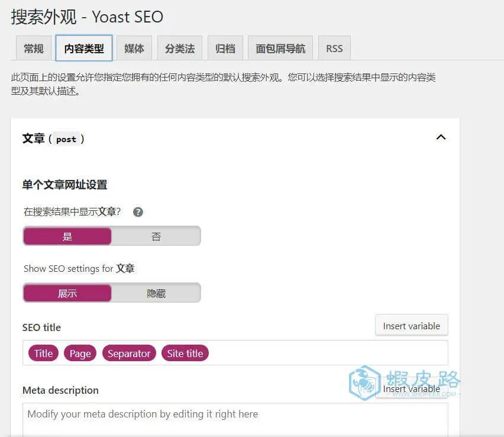
Task: Click the Site title variable tag
Action: pyautogui.click(x=185, y=353)
